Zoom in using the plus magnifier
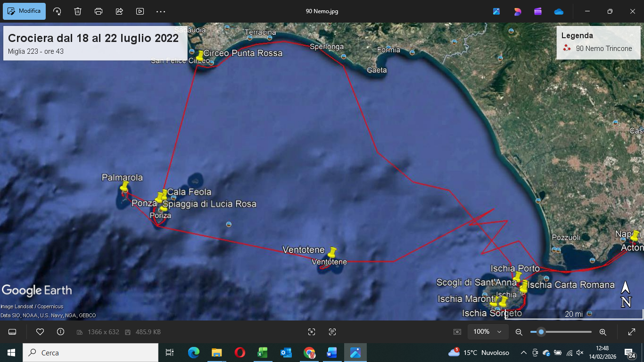Image resolution: width=644 pixels, height=362 pixels. coord(603,332)
